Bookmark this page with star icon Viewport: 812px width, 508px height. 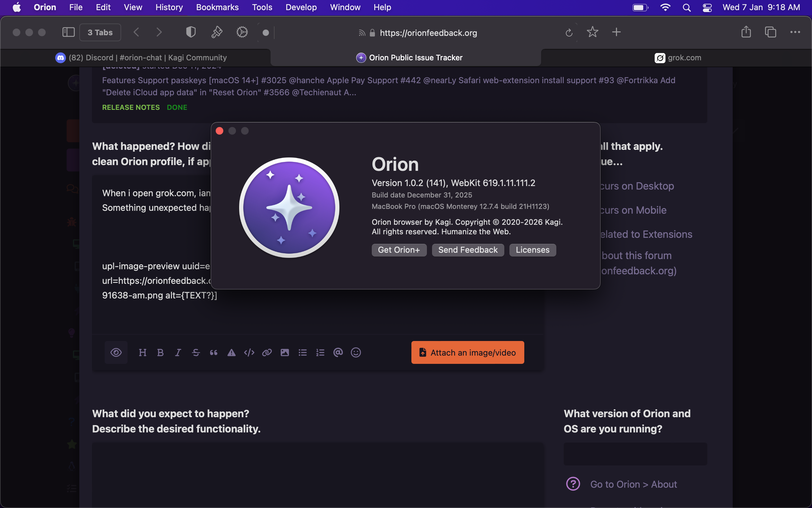pyautogui.click(x=593, y=32)
